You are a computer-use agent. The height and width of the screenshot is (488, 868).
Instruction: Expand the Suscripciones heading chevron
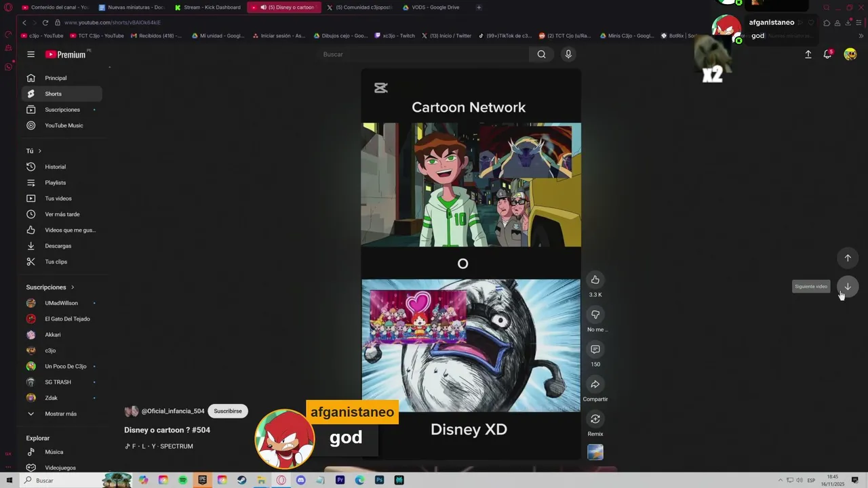pos(73,287)
